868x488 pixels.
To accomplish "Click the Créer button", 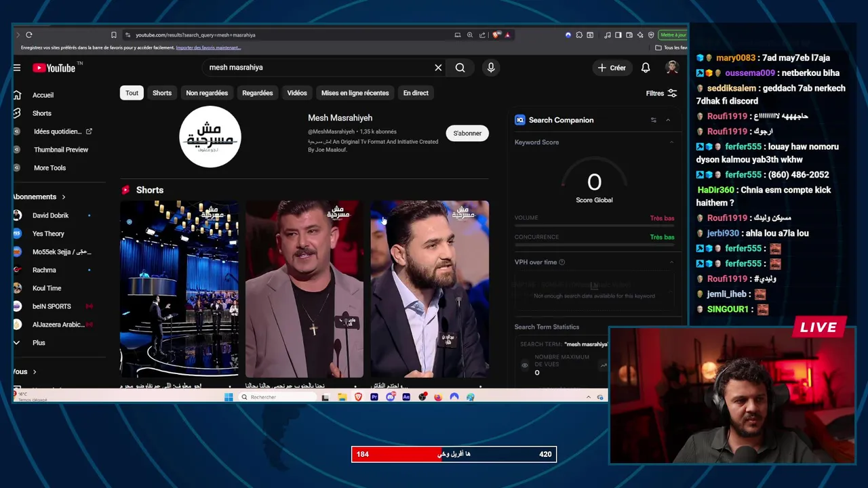I will pyautogui.click(x=612, y=68).
